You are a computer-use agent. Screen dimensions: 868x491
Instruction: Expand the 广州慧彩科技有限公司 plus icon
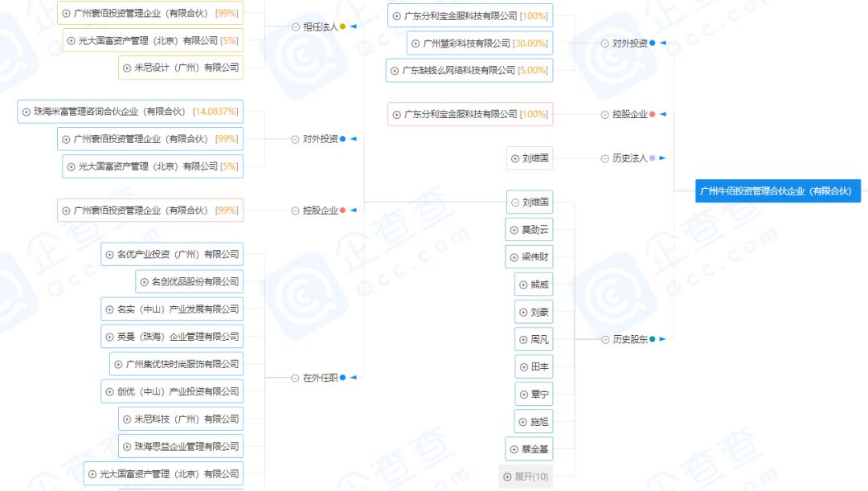(416, 43)
